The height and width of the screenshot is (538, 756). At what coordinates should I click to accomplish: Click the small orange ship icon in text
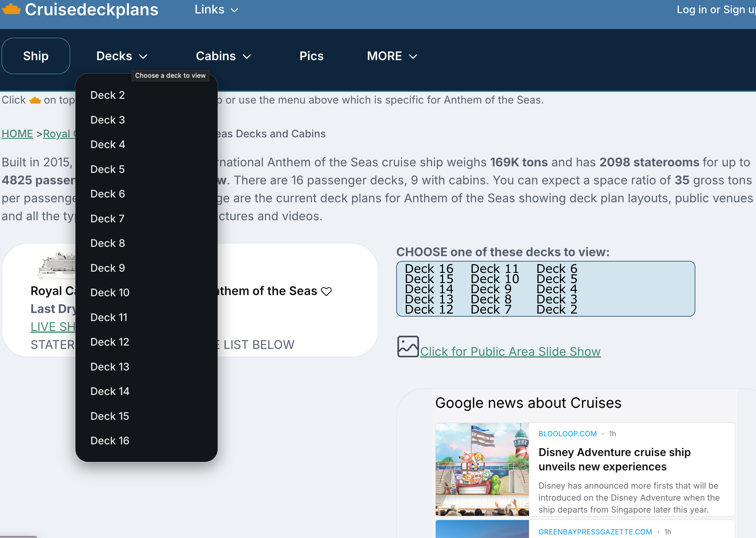pyautogui.click(x=35, y=100)
